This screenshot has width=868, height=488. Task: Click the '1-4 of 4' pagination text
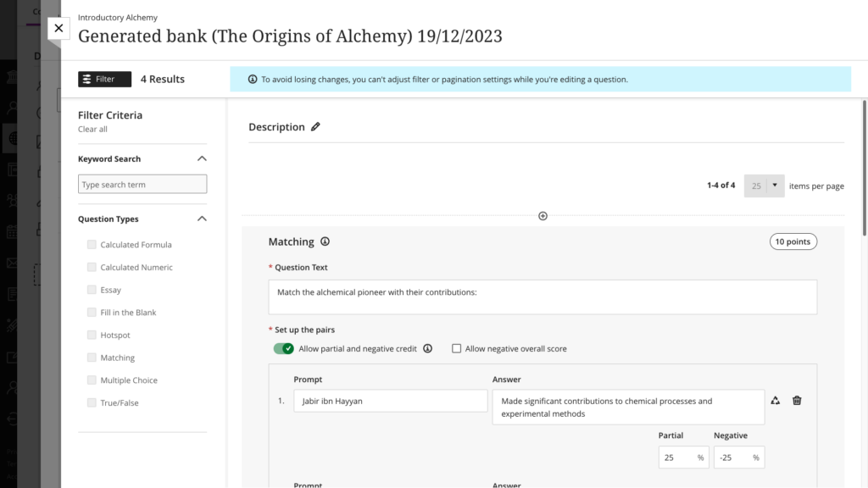[x=721, y=186]
